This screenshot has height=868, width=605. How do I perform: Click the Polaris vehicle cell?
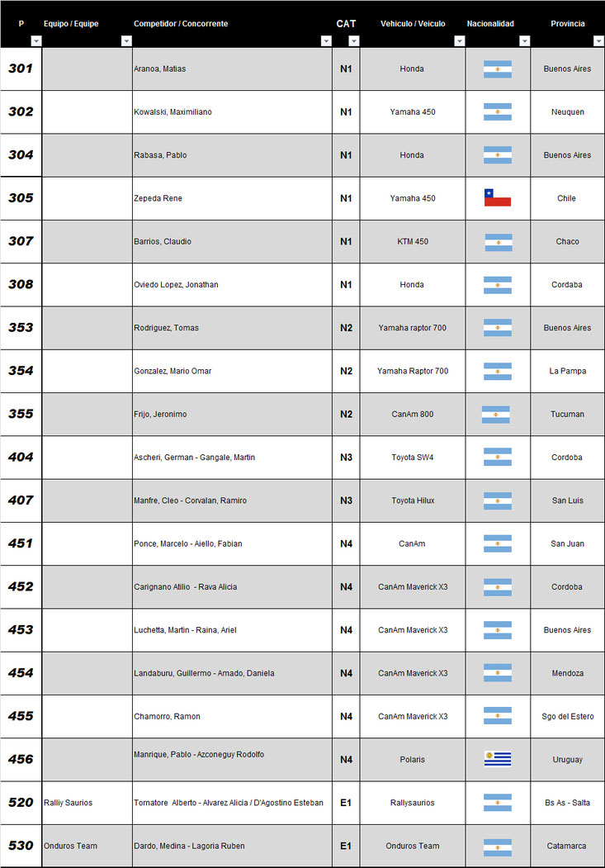click(x=412, y=759)
